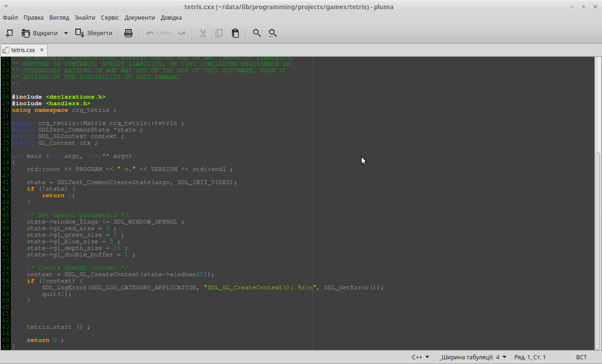Click the SDL_LogError line
602x364 pixels.
[x=213, y=287]
